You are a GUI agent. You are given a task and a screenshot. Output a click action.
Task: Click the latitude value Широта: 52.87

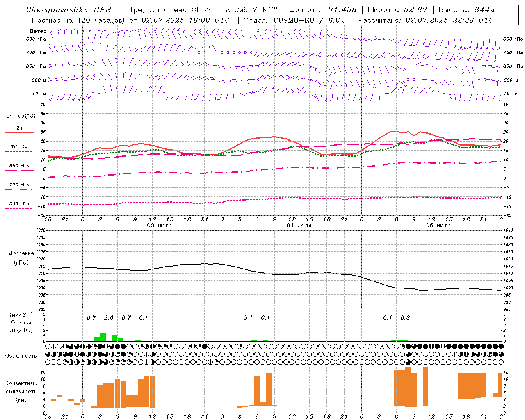[397, 10]
